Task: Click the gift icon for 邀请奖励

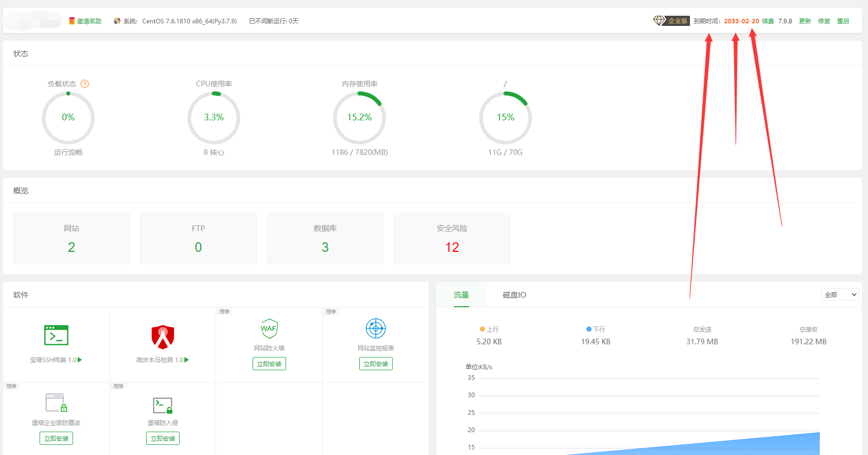Action: tap(72, 21)
